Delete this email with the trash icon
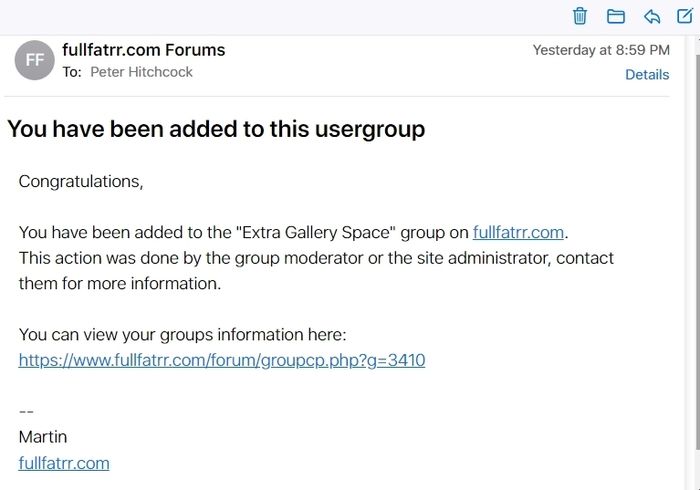 click(579, 16)
